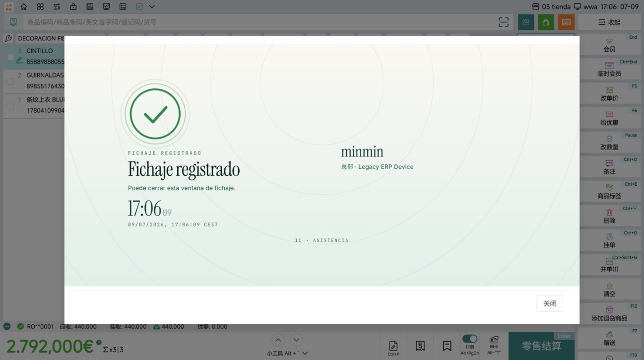This screenshot has height=360, width=644.
Task: Click the bookmark icon in bottom bar
Action: tap(447, 346)
